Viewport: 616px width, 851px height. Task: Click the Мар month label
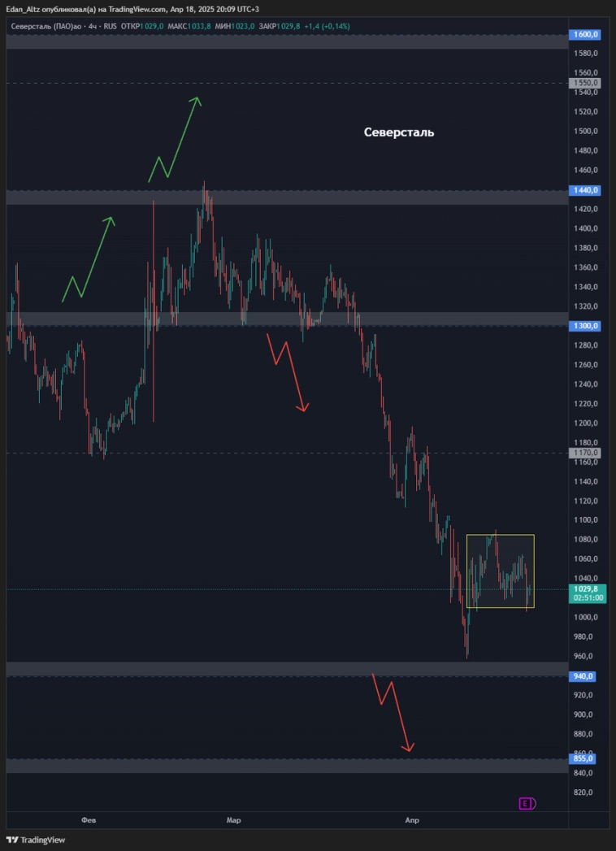[x=233, y=820]
